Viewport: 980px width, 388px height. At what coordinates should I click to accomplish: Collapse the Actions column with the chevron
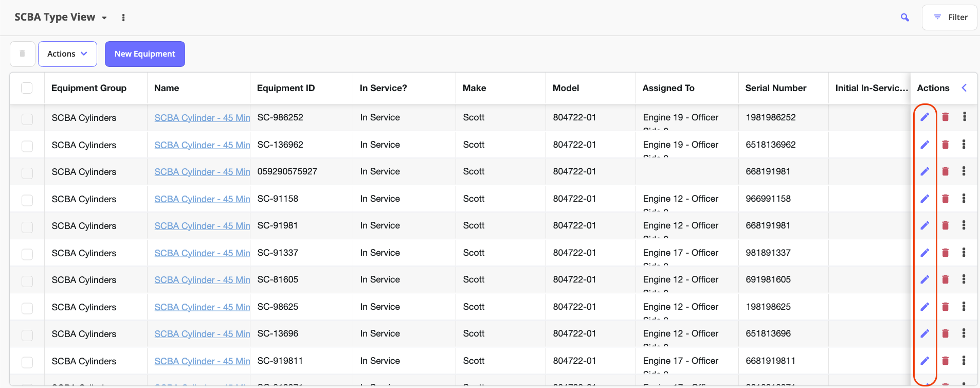coord(965,88)
